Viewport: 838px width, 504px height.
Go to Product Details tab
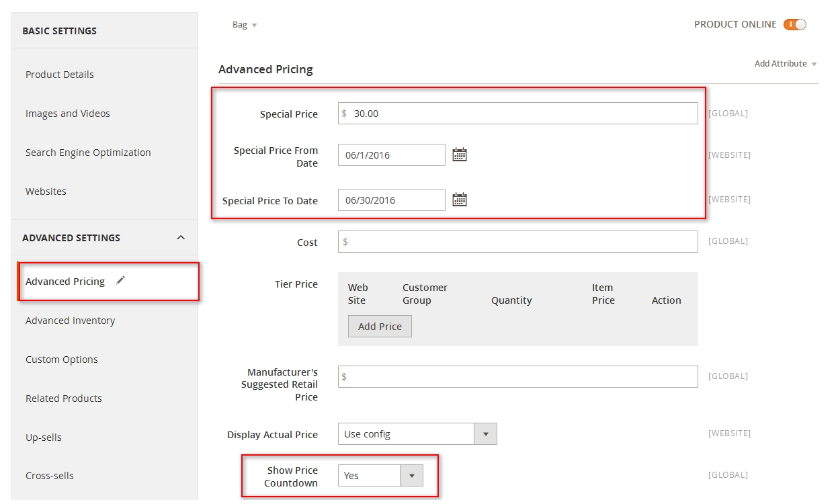[60, 75]
